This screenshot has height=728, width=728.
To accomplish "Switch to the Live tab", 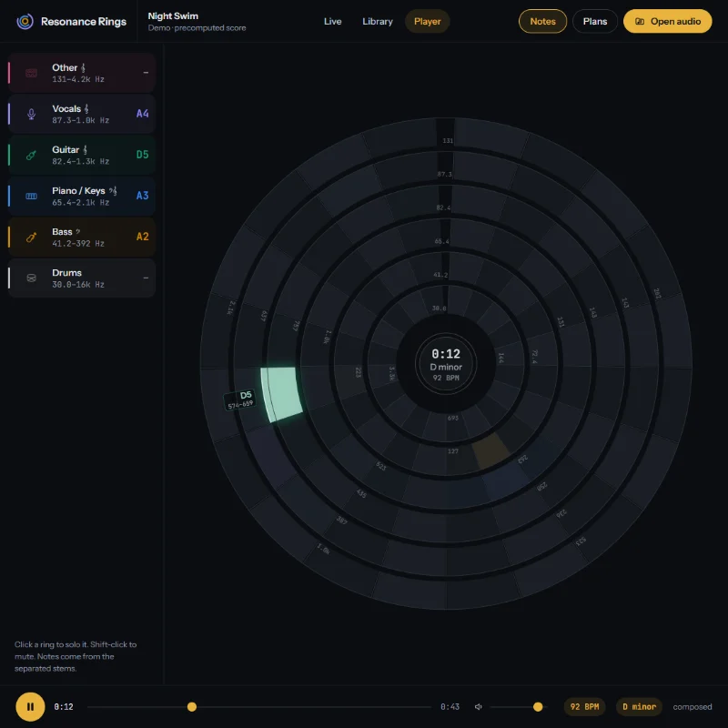I will tap(332, 21).
